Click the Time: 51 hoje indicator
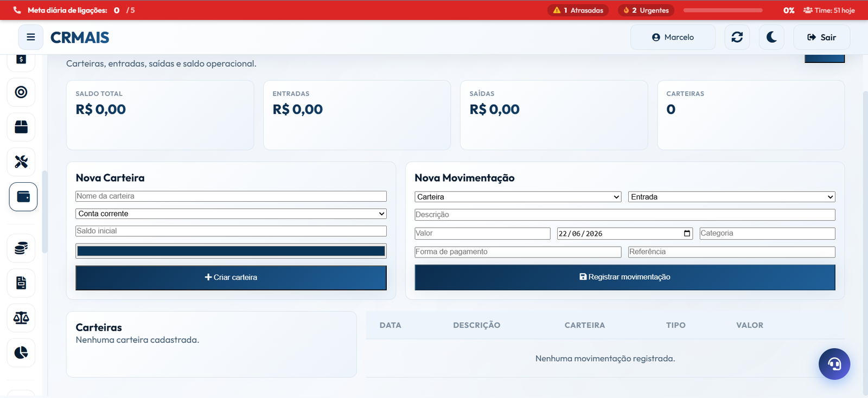The width and height of the screenshot is (868, 398). tap(829, 10)
